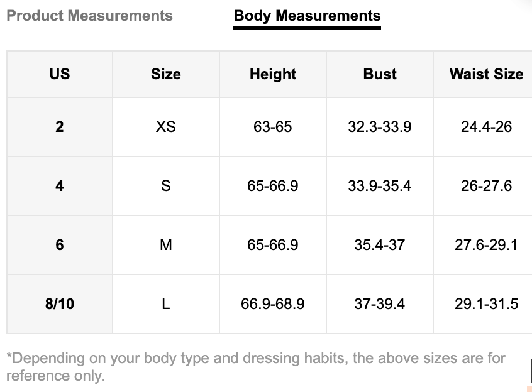
Task: Click waist value 27.6-29.1
Action: [x=486, y=245]
